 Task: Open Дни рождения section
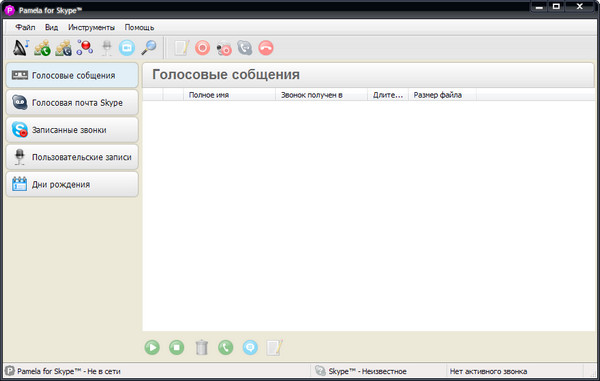72,184
